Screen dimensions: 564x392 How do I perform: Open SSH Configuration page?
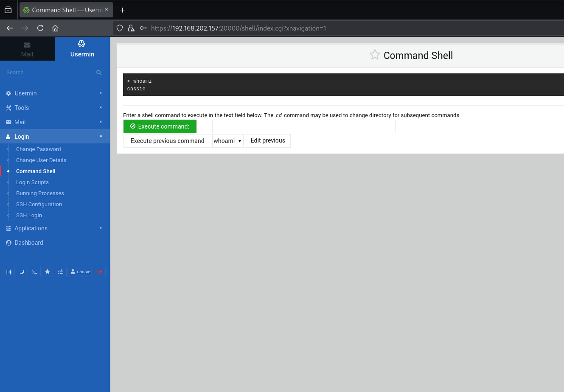(x=39, y=204)
